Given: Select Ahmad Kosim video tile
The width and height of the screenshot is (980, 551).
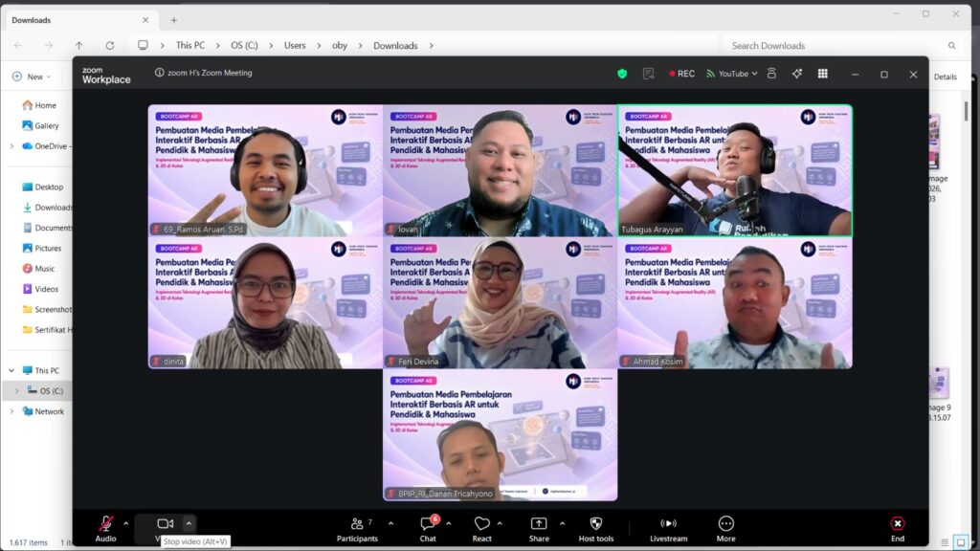Looking at the screenshot, I should point(734,303).
